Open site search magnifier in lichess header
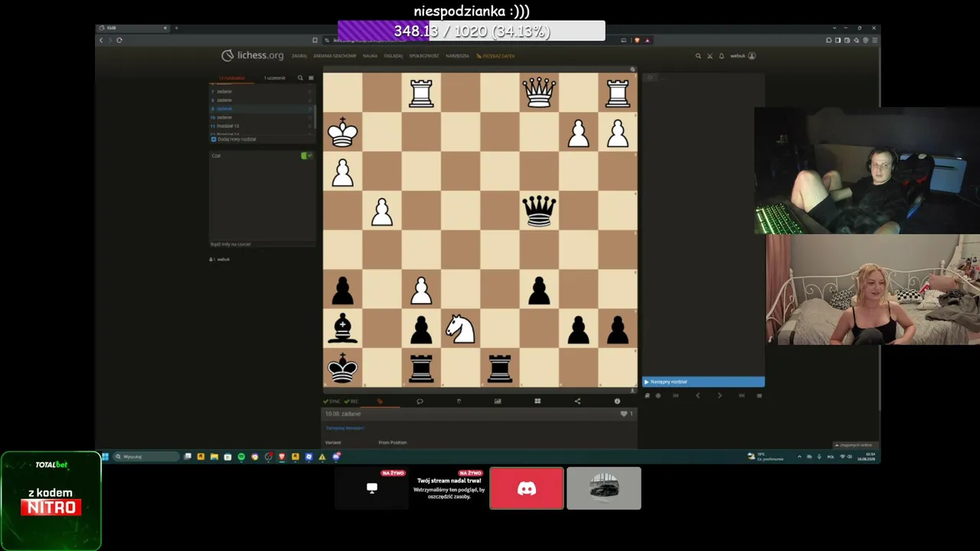The image size is (980, 551). pyautogui.click(x=697, y=56)
